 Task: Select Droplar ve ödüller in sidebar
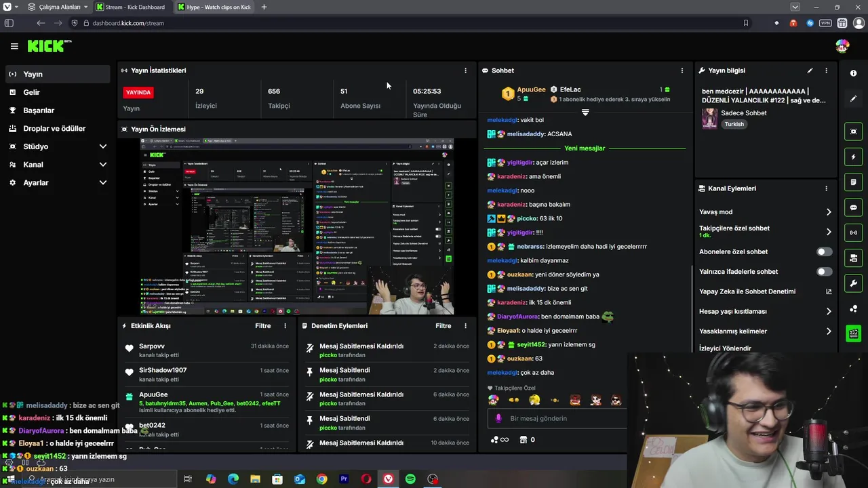tap(57, 129)
